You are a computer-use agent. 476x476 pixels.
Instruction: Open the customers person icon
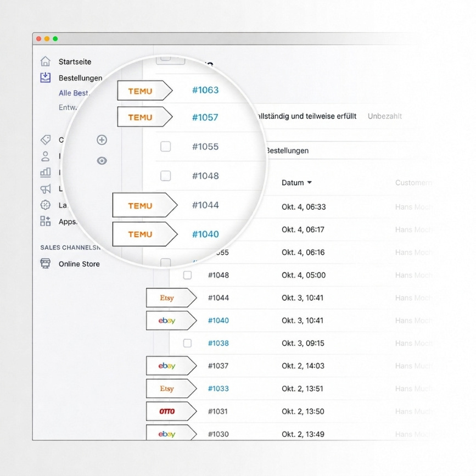click(46, 156)
